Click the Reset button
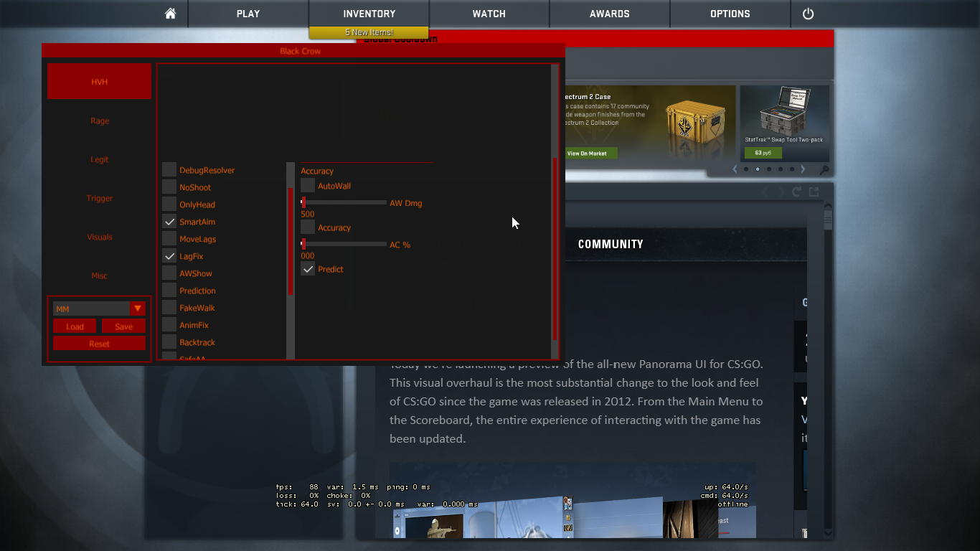 pos(100,344)
